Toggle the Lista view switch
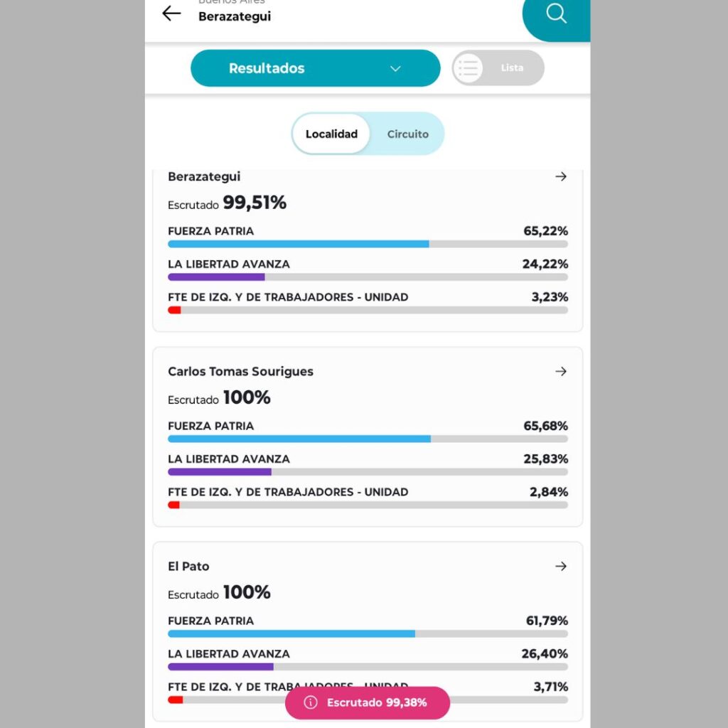Viewport: 728px width, 728px height. [498, 68]
